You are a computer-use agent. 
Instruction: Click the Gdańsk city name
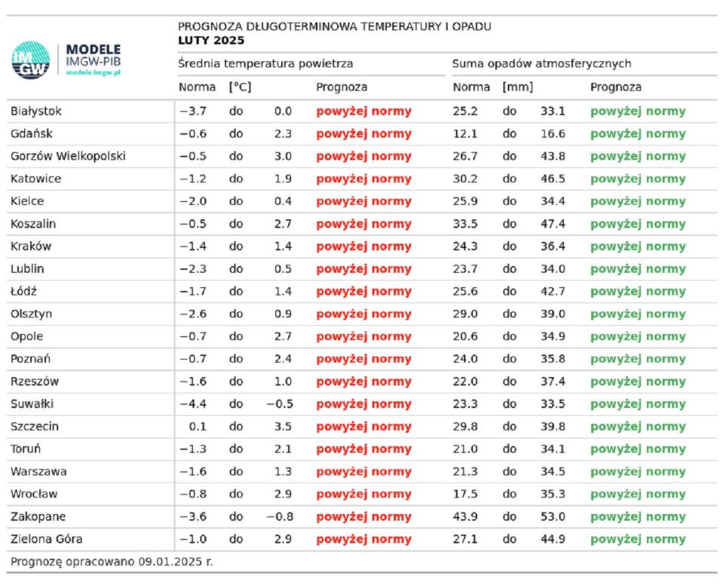point(32,134)
